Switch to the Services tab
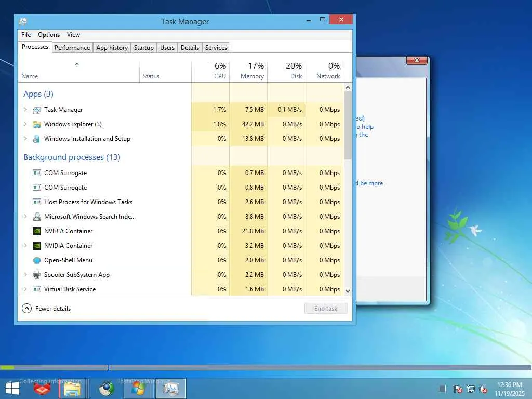Screen dimensions: 532x399 (216, 47)
